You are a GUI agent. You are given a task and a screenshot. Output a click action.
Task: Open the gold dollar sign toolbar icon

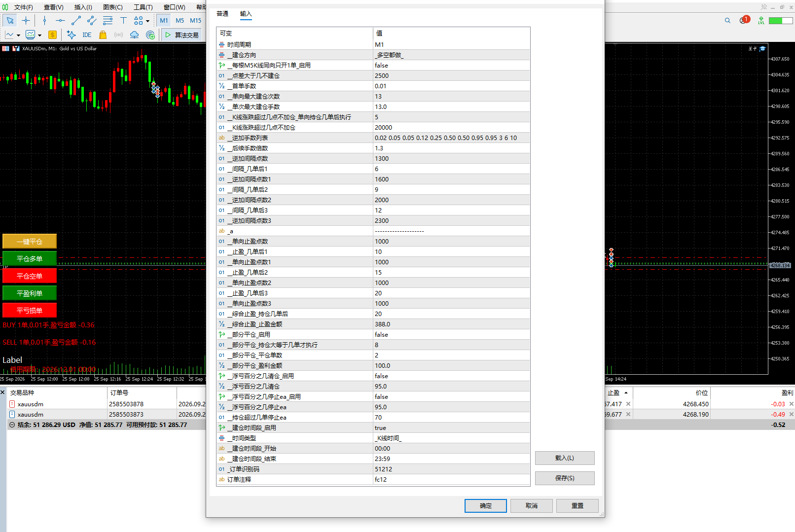52,35
